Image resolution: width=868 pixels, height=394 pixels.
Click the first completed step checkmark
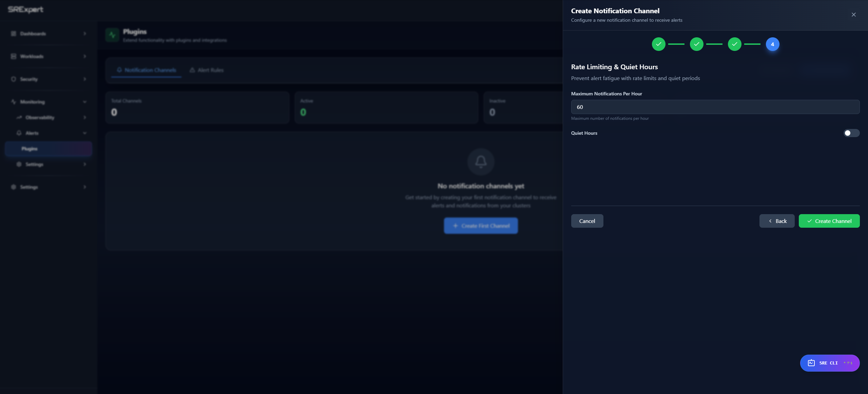click(659, 44)
